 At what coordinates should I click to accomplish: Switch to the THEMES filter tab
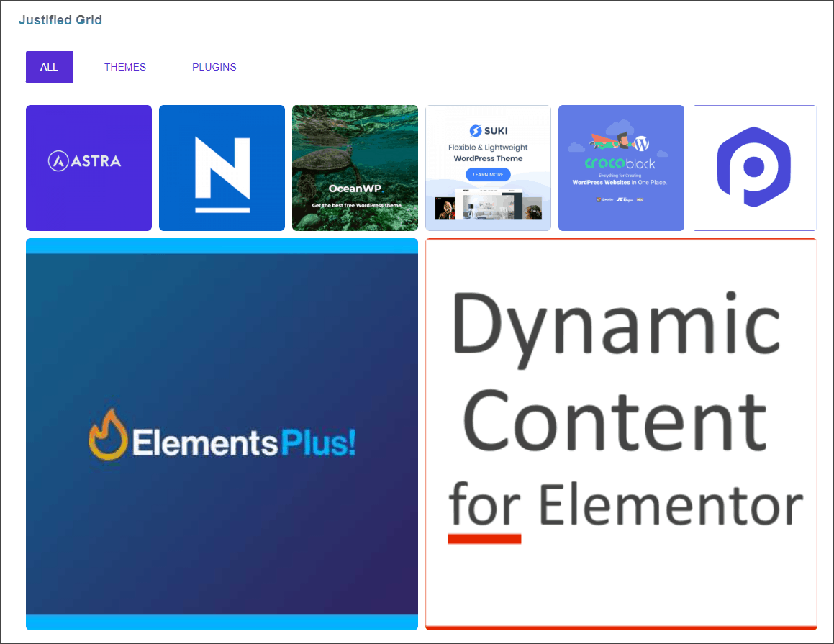coord(125,67)
